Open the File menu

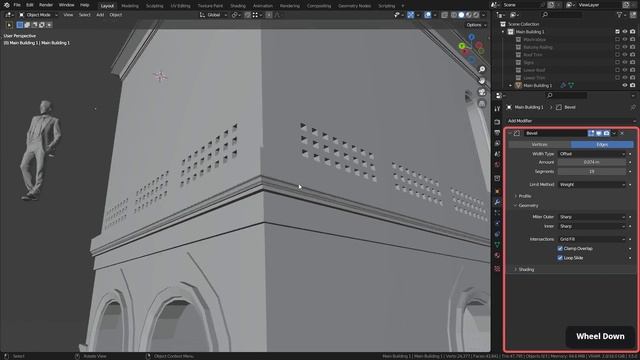17,5
